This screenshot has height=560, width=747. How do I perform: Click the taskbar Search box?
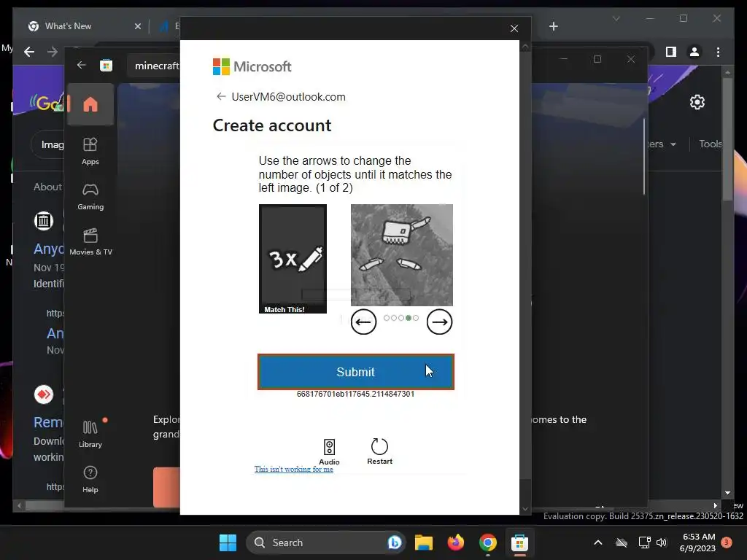point(325,542)
